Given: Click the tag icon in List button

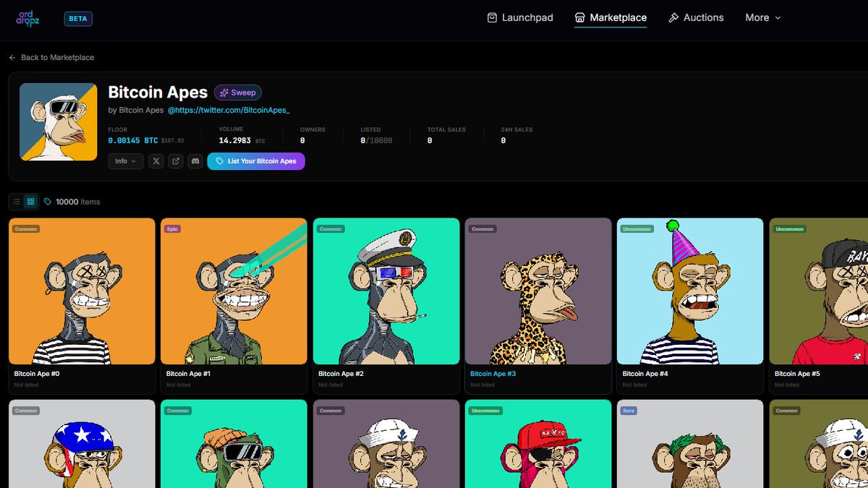Looking at the screenshot, I should coord(220,161).
